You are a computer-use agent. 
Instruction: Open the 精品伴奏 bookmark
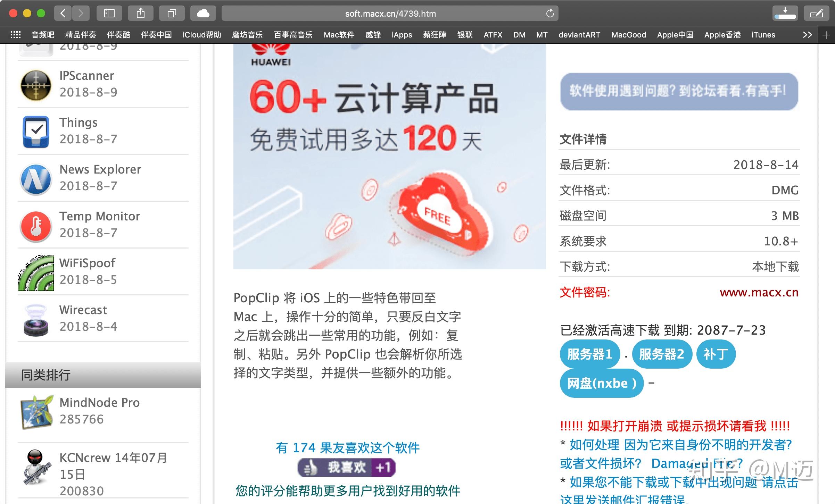point(81,35)
